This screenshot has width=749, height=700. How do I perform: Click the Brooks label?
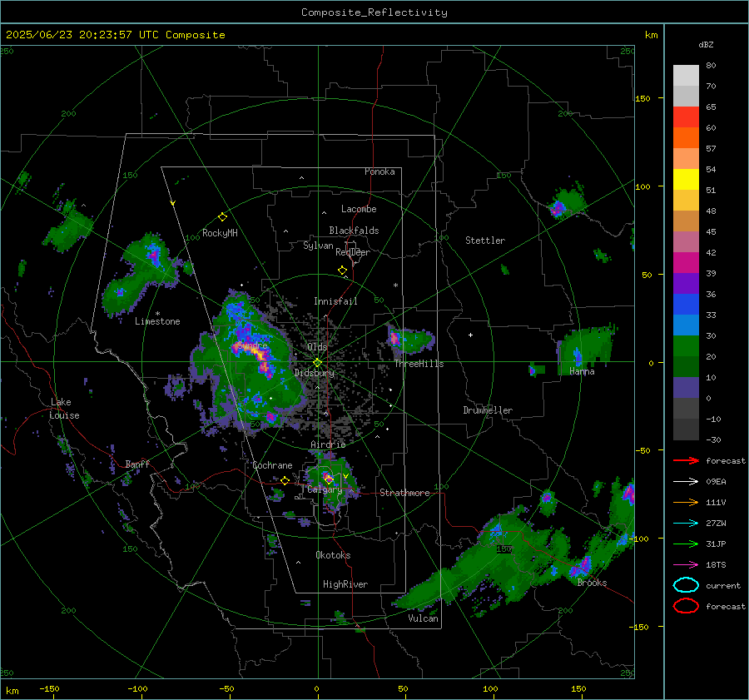[x=592, y=583]
